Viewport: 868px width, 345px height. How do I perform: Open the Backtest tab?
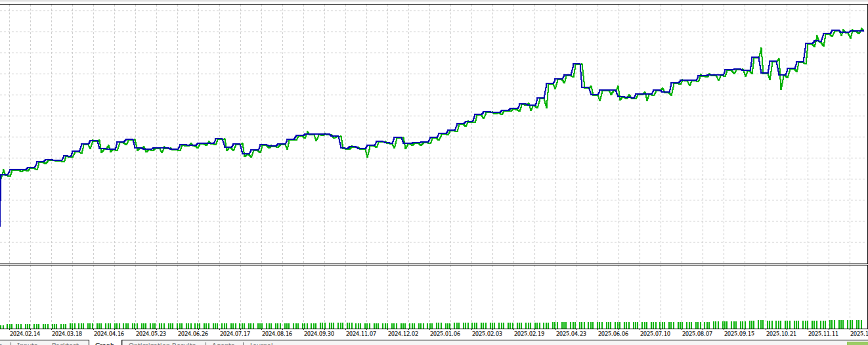pos(66,344)
